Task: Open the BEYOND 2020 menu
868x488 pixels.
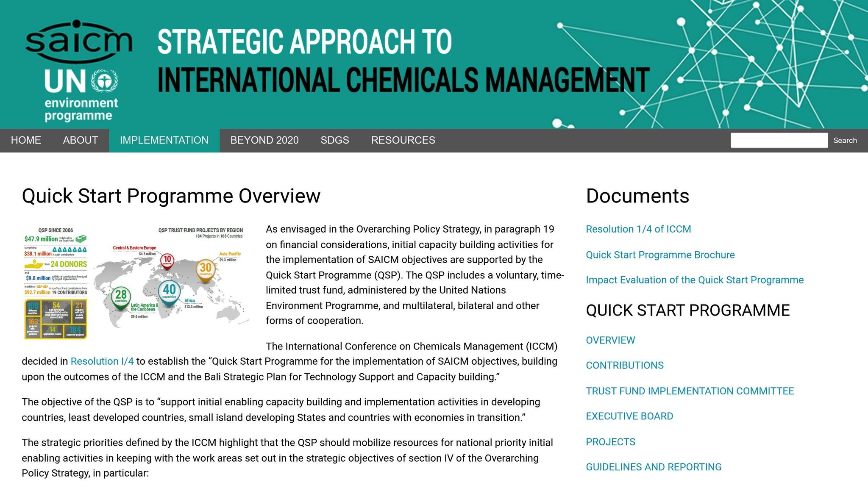Action: click(x=264, y=140)
